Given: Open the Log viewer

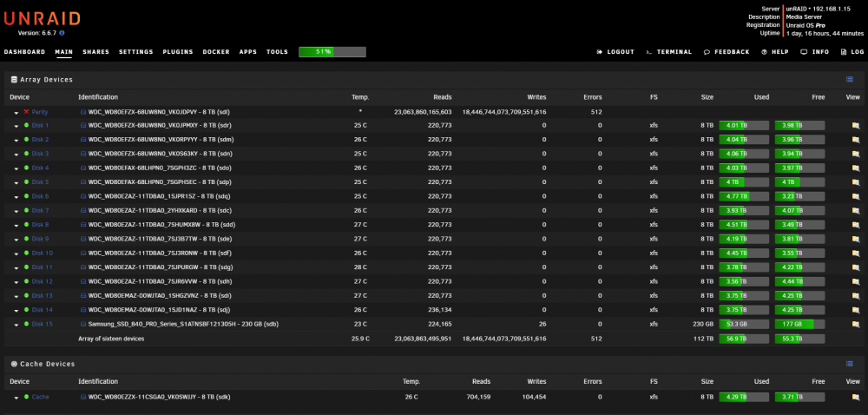Looking at the screenshot, I should [x=852, y=52].
